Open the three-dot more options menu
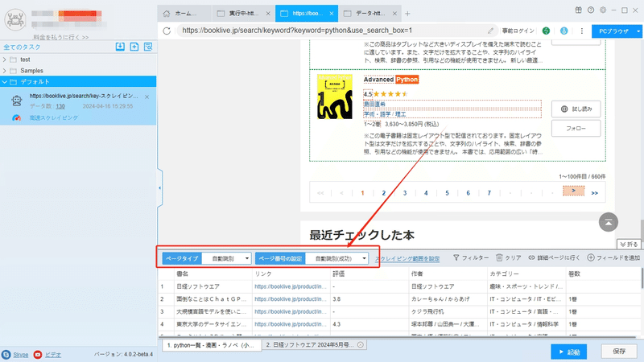 pyautogui.click(x=581, y=31)
